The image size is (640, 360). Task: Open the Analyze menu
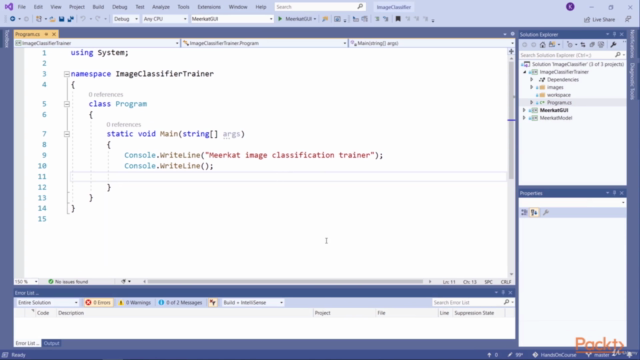[x=161, y=7]
